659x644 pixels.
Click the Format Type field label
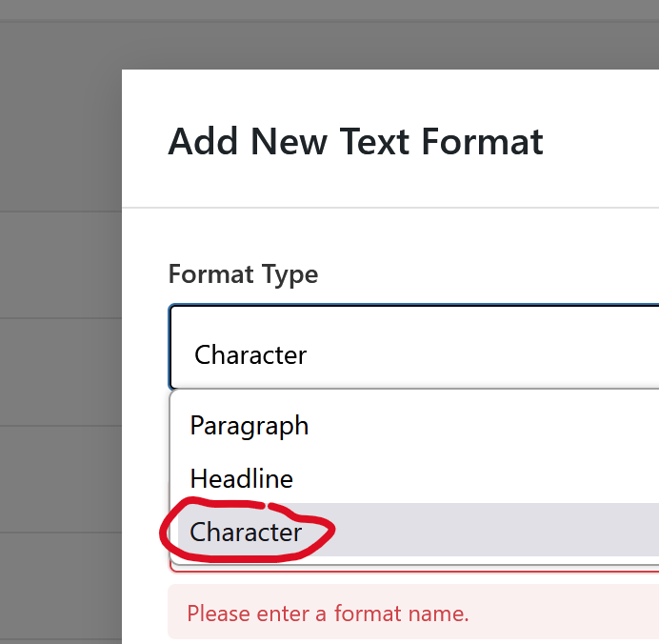[243, 274]
